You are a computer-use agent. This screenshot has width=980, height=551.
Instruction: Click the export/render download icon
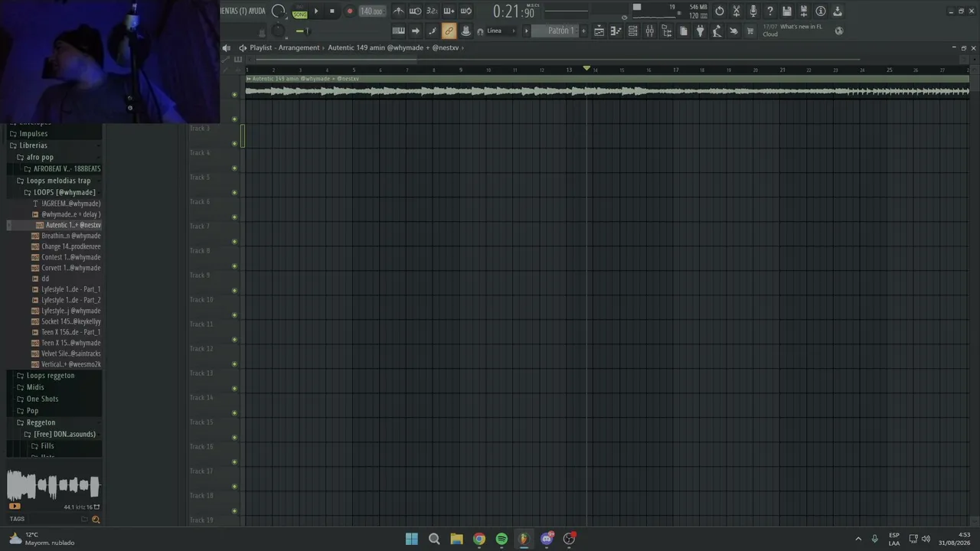(x=838, y=11)
